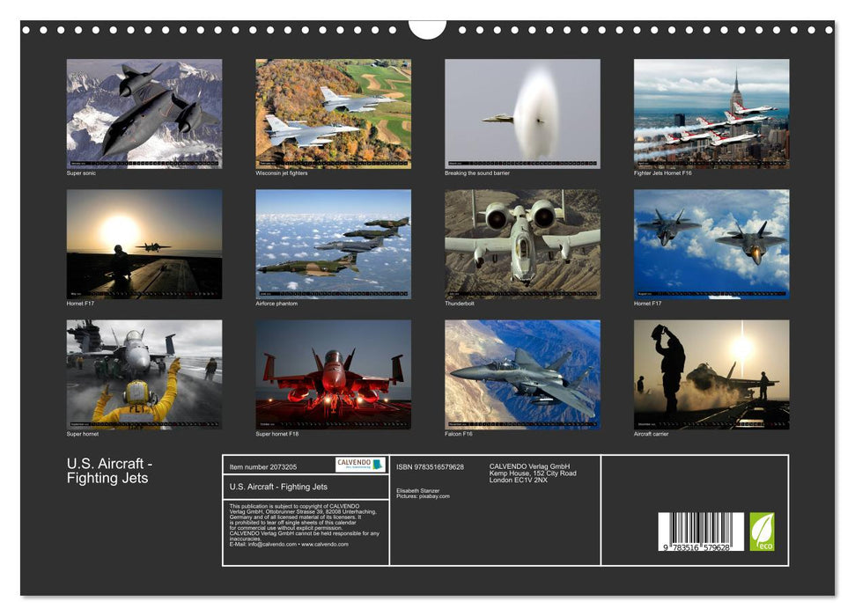Select the Elisabeth Stanzer author name
855x616 pixels.
pyautogui.click(x=417, y=490)
